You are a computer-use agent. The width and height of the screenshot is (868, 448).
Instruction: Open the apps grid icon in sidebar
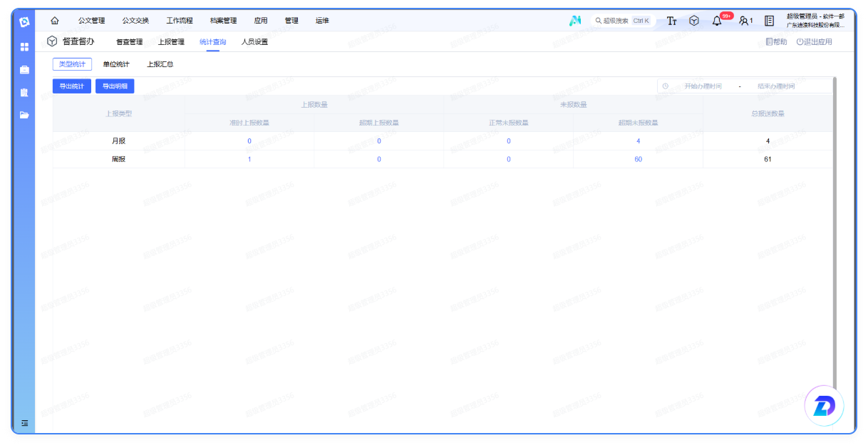pos(24,47)
